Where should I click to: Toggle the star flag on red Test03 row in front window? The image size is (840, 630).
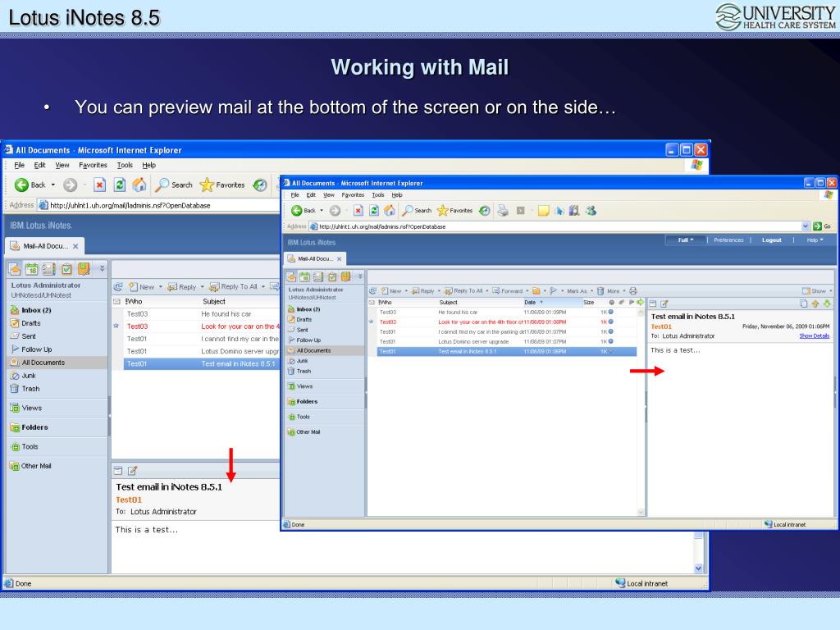point(371,322)
